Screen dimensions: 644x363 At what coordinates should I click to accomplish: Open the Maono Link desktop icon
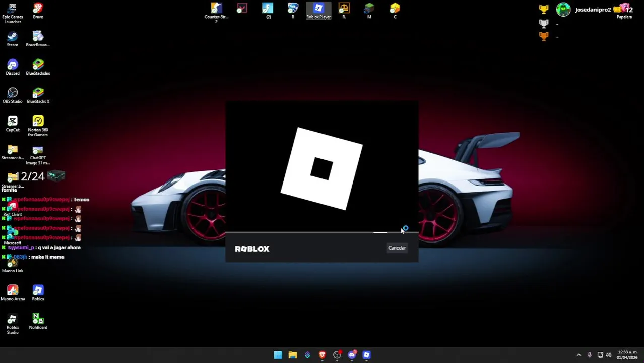[13, 265]
